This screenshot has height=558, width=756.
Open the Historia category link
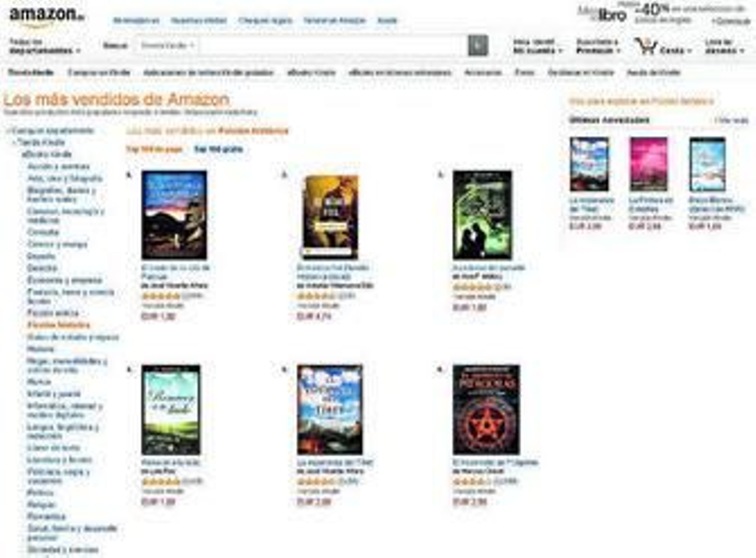pyautogui.click(x=41, y=349)
